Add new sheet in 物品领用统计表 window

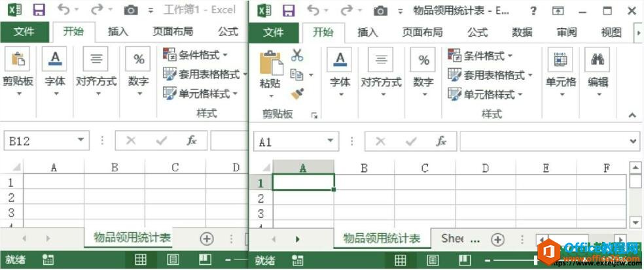[x=498, y=239]
